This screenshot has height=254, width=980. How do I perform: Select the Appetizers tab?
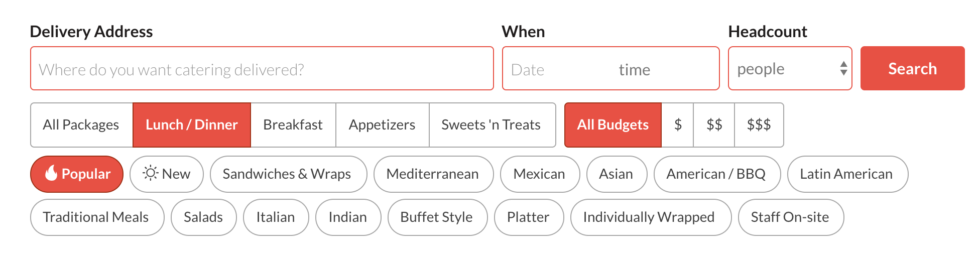pos(382,125)
